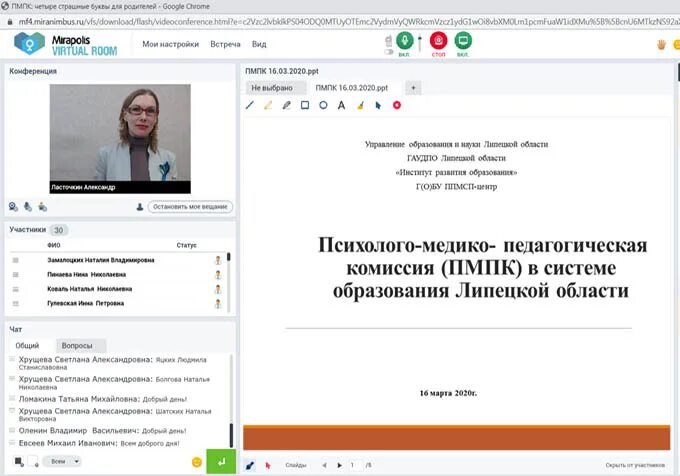This screenshot has width=680, height=476.
Task: Click the dark text color swatch in chat
Action: click(19, 461)
